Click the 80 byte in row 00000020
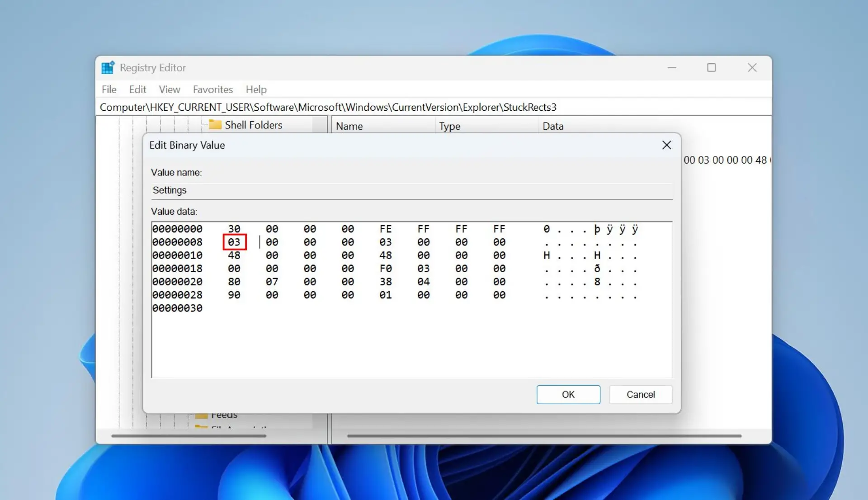Viewport: 868px width, 500px height. coord(234,282)
